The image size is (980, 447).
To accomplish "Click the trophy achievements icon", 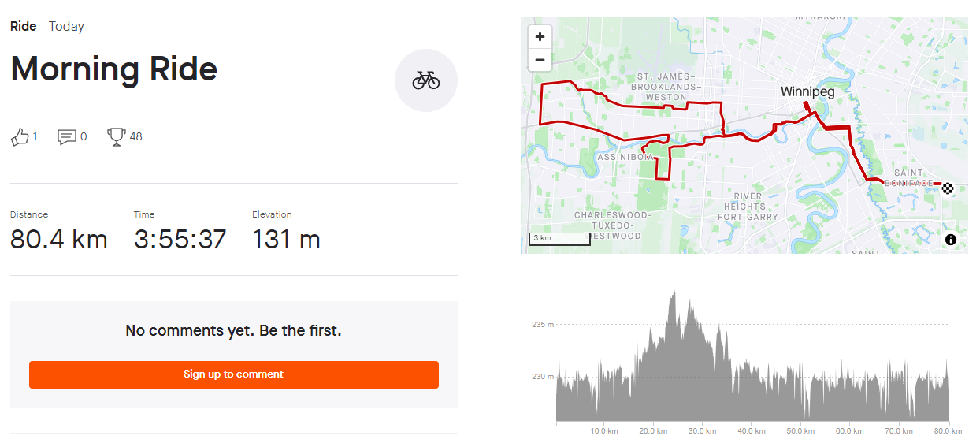I will 117,137.
